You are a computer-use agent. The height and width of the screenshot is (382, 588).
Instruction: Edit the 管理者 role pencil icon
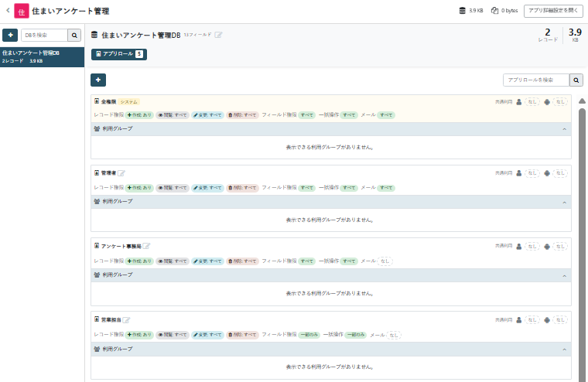coord(121,173)
